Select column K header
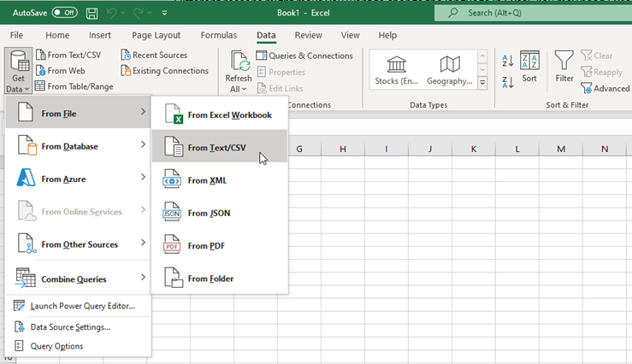 (x=474, y=149)
